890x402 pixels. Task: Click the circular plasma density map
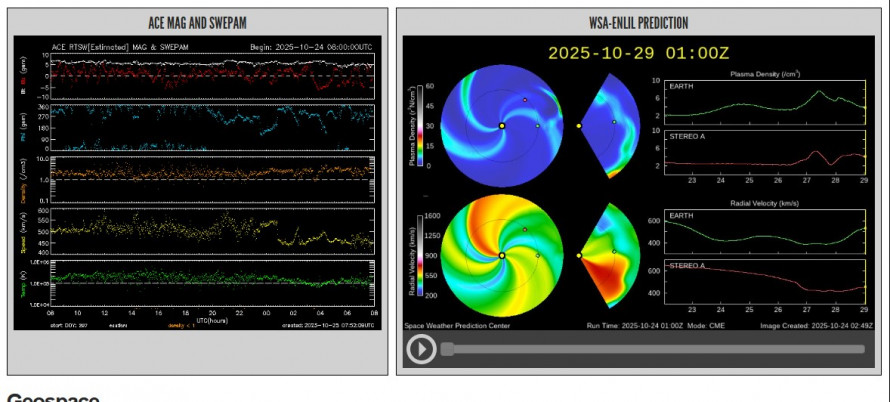pyautogui.click(x=501, y=125)
